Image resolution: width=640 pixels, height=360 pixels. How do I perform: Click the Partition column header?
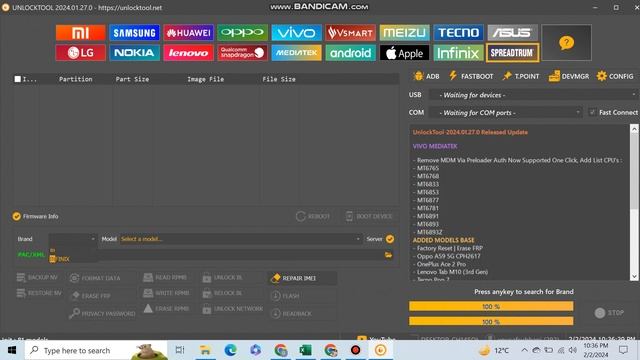76,79
